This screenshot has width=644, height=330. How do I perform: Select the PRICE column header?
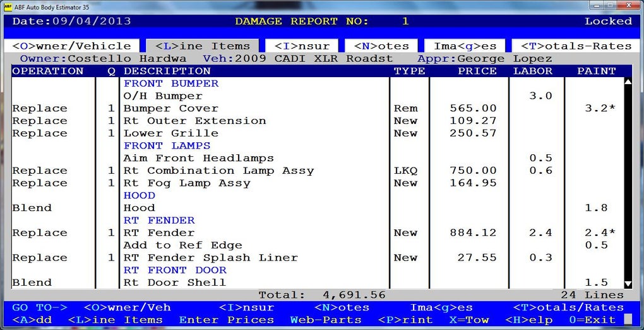477,71
